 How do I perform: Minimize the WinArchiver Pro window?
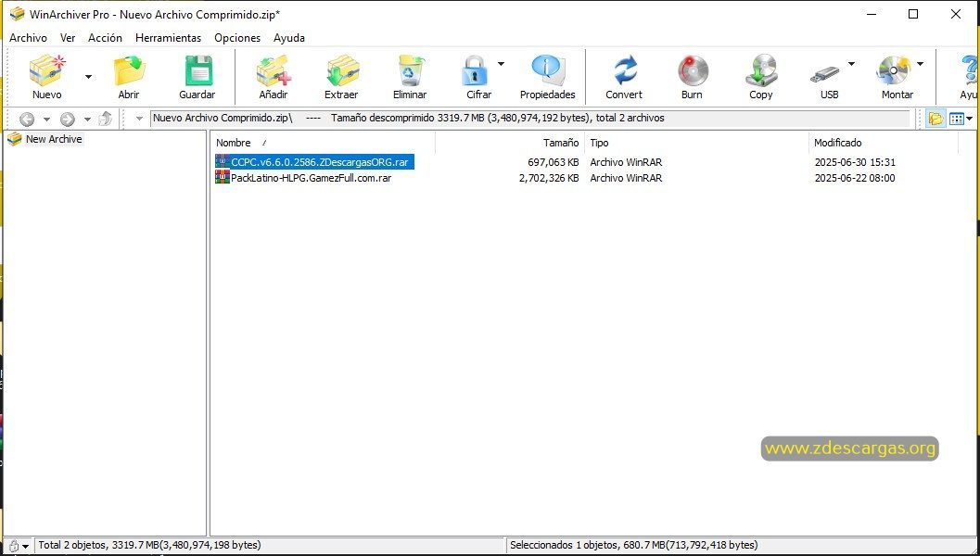[x=871, y=14]
